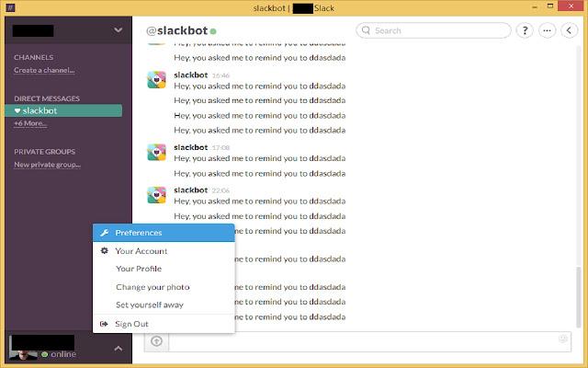588x368 pixels.
Task: Click the green presence dot next to @slackbot
Action: 213,31
